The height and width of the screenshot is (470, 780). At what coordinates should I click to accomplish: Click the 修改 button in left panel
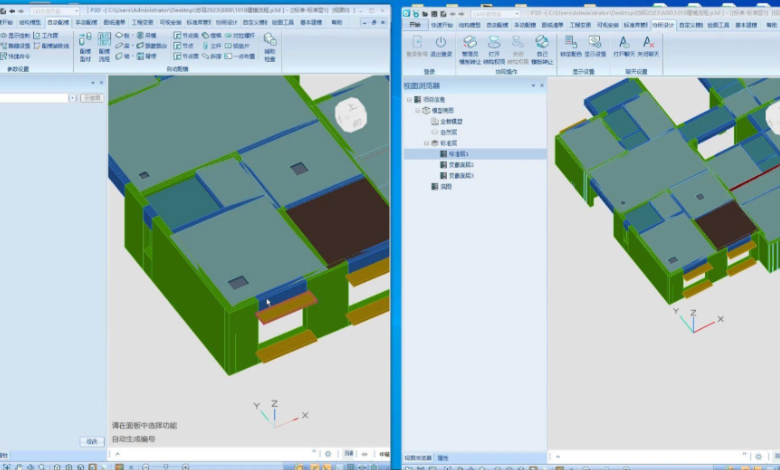click(92, 442)
